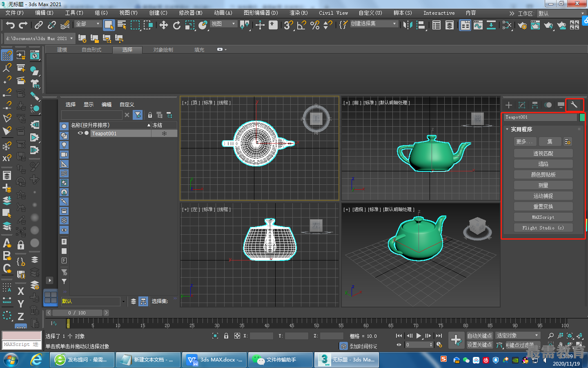Click Zoom Extents magnifier icon
588x368 pixels.
coord(551,336)
